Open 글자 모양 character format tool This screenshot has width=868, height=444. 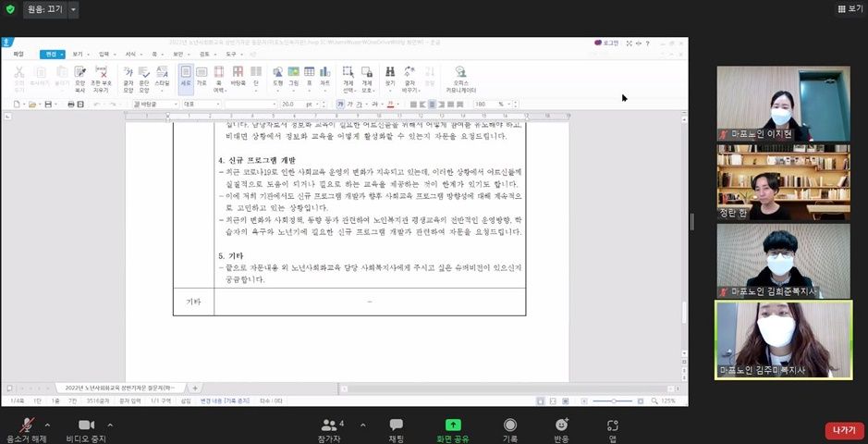coord(128,79)
